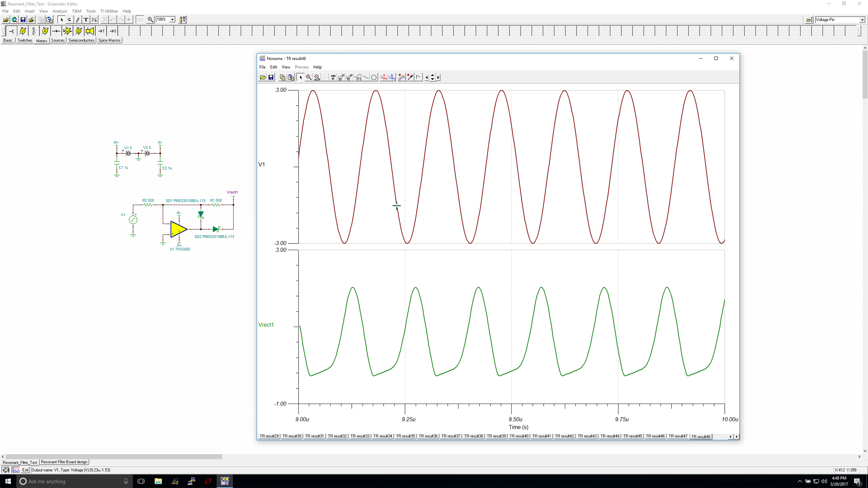
Task: Open File Explorer from Windows taskbar
Action: 158,481
